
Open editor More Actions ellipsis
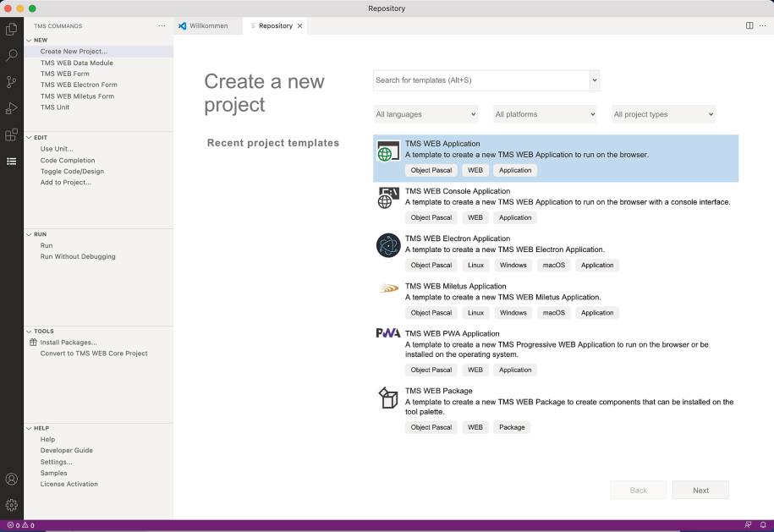[x=763, y=25]
